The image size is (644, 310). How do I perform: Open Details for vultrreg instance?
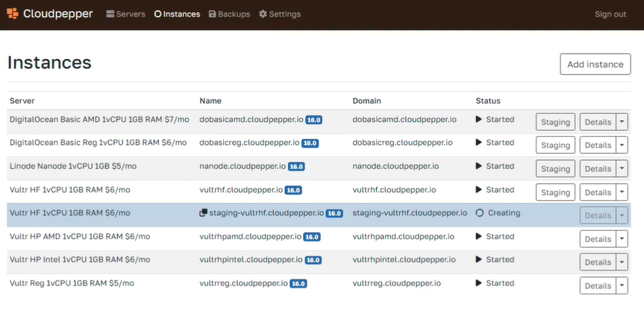coord(598,285)
